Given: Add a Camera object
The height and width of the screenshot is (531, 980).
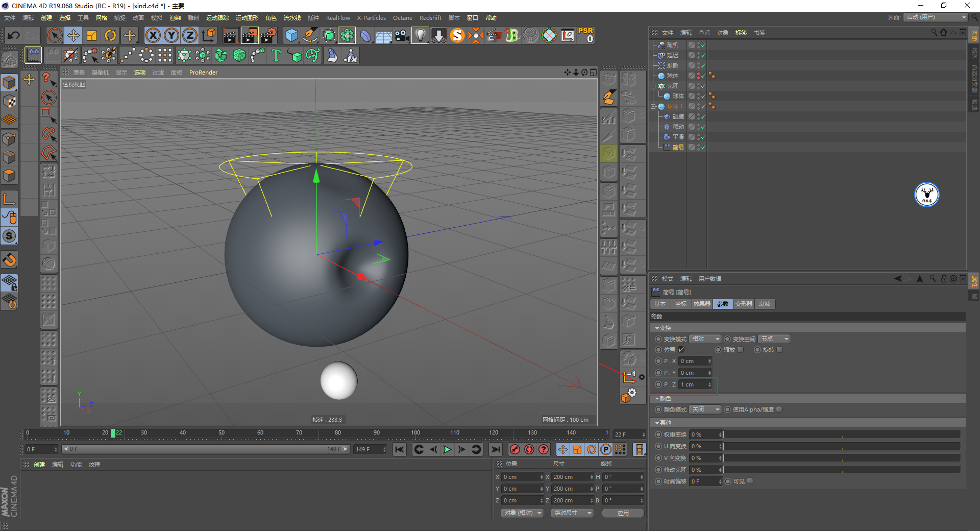Looking at the screenshot, I should tap(402, 35).
